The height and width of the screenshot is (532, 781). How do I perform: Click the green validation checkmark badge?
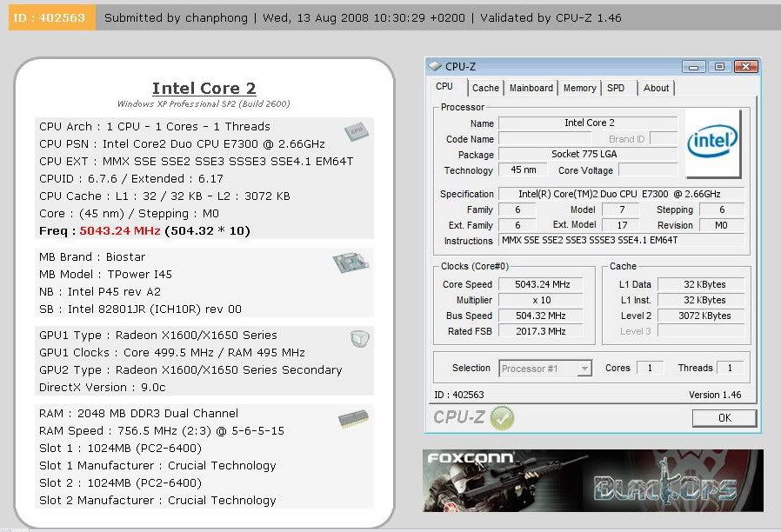(502, 417)
